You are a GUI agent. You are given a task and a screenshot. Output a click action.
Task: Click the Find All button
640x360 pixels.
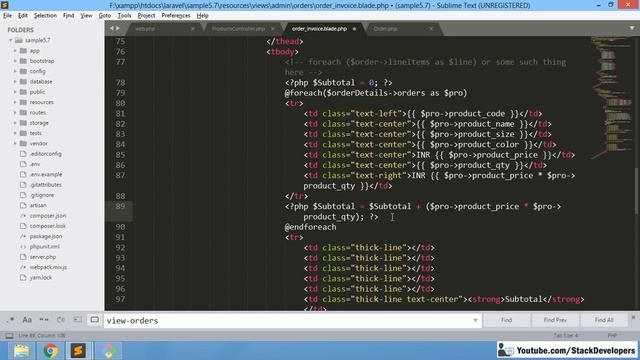pyautogui.click(x=604, y=320)
